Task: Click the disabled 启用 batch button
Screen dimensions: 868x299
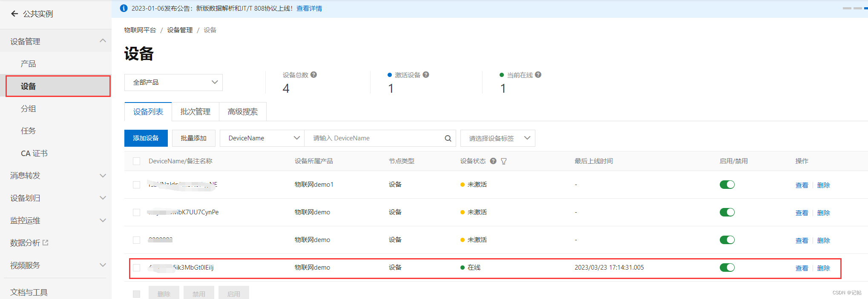Action: (234, 293)
